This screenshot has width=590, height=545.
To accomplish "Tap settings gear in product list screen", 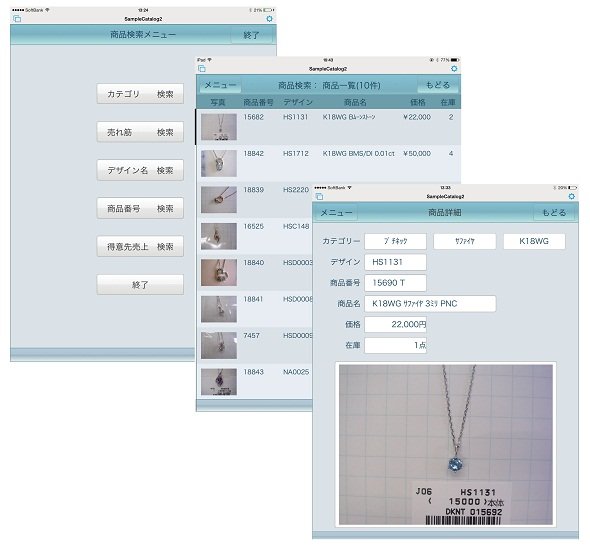I will 454,69.
